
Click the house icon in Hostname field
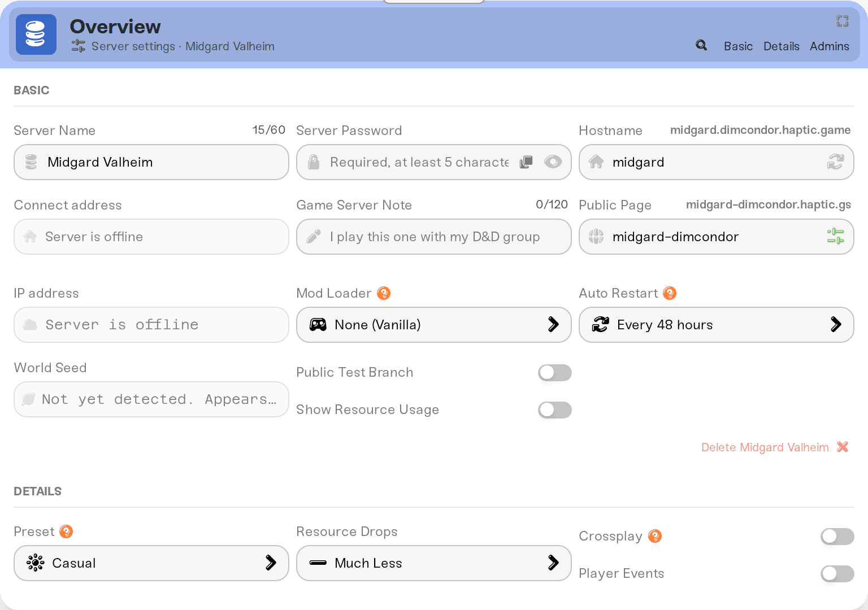[x=596, y=162]
